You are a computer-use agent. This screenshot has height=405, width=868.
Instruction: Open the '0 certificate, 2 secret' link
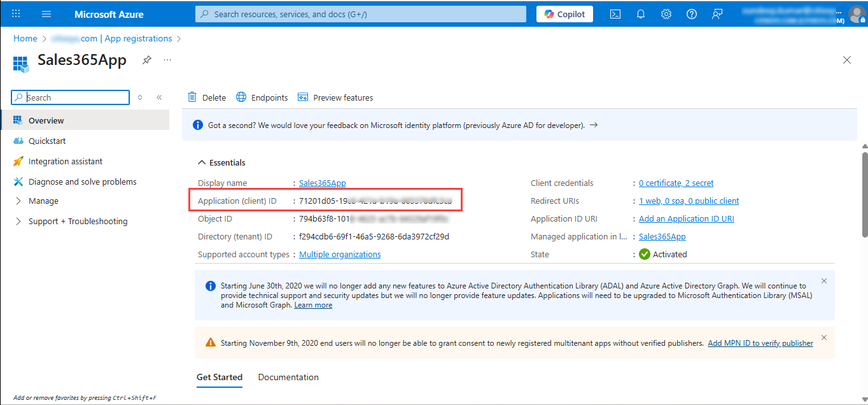point(676,183)
